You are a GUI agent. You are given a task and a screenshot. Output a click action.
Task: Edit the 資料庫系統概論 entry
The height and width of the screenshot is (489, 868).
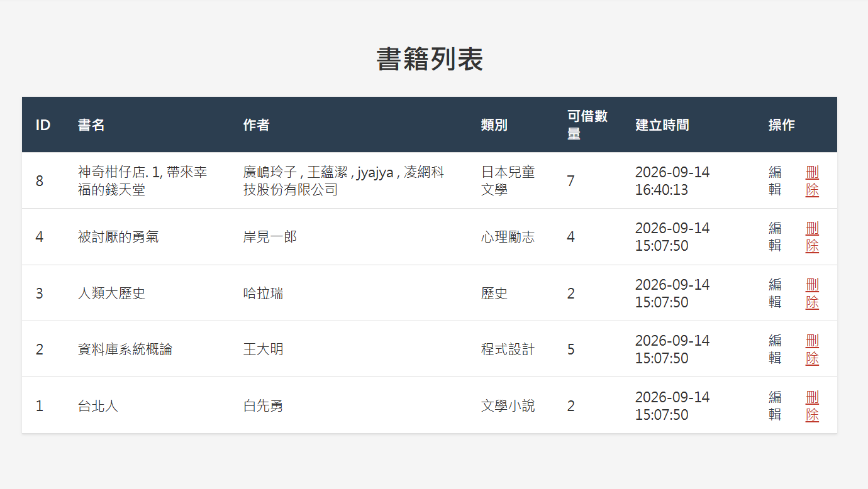(775, 349)
